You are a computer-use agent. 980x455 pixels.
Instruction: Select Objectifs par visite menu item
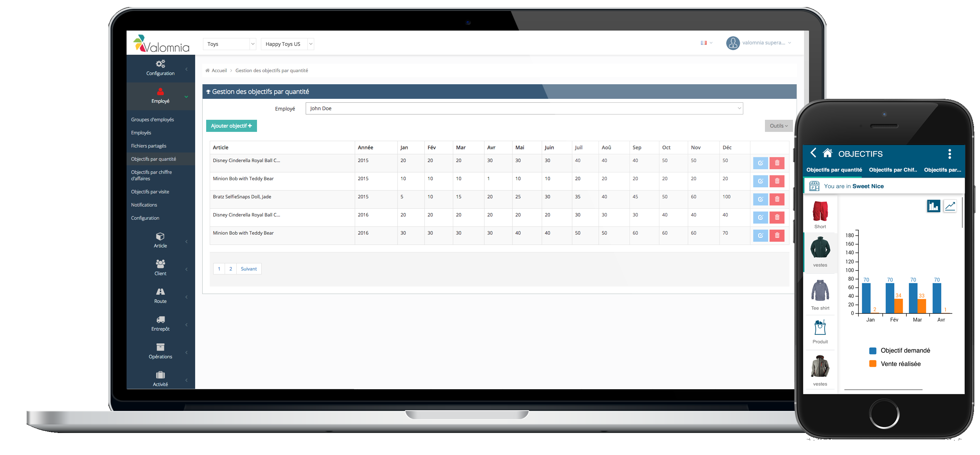click(150, 192)
